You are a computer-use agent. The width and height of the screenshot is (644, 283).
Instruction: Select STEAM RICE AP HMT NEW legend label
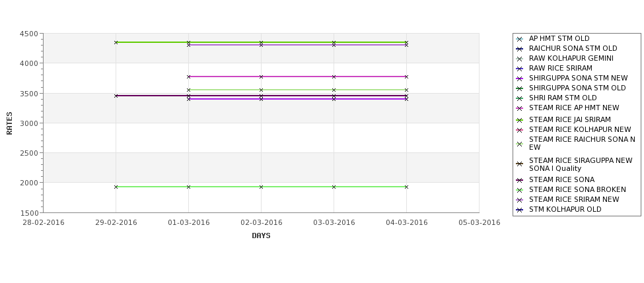(x=574, y=108)
